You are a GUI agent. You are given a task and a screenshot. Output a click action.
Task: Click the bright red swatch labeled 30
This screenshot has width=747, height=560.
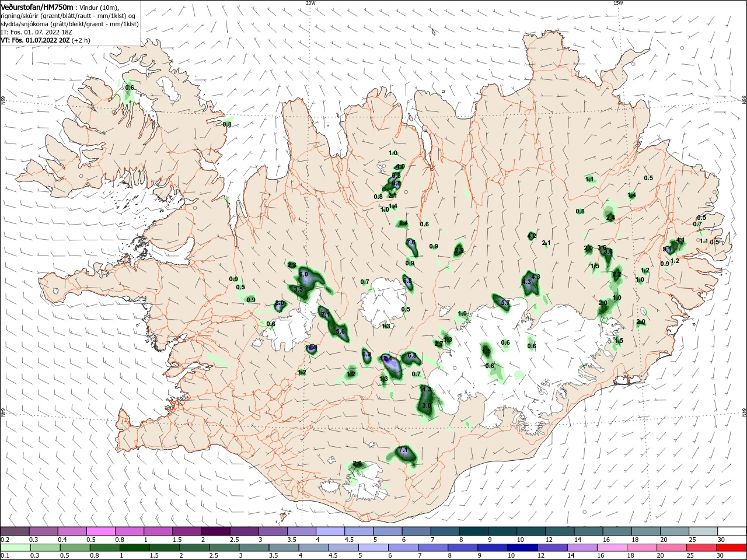732,548
